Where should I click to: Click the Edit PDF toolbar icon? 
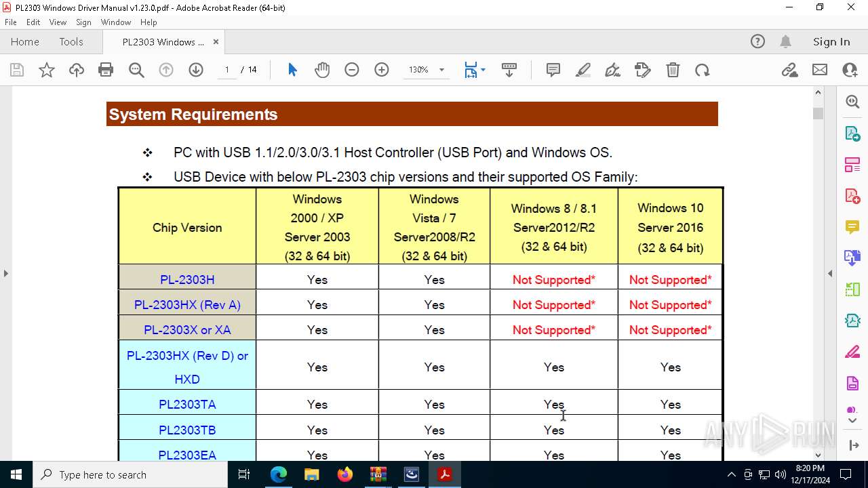[x=643, y=70]
